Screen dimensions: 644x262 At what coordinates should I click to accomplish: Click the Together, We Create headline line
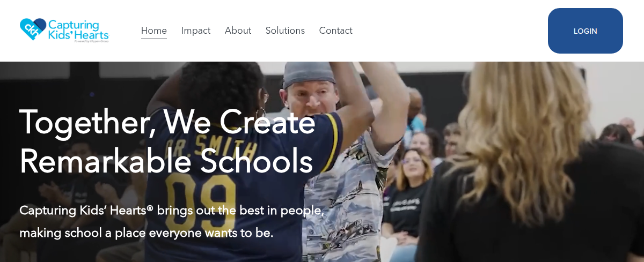tap(167, 122)
